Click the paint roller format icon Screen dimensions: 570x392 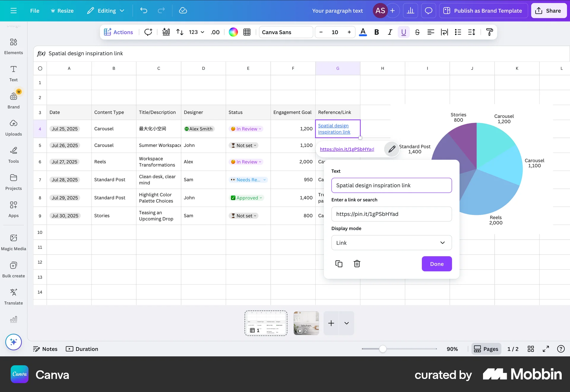coord(490,32)
